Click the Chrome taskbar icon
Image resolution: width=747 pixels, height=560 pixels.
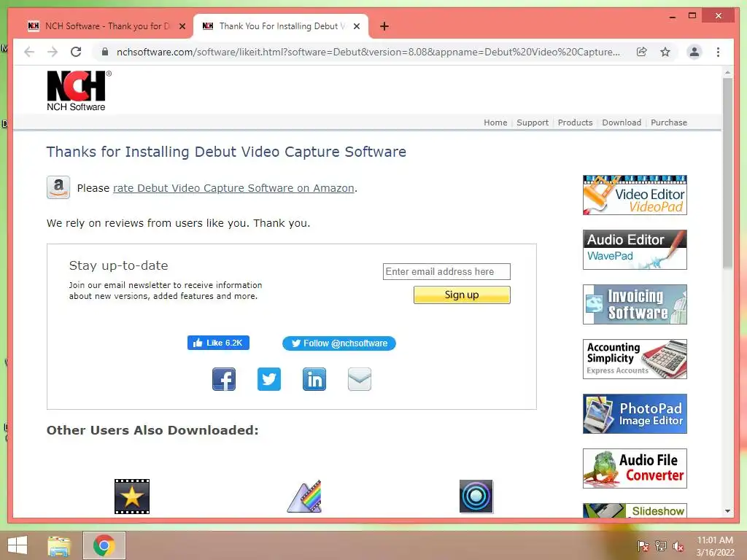click(x=104, y=545)
